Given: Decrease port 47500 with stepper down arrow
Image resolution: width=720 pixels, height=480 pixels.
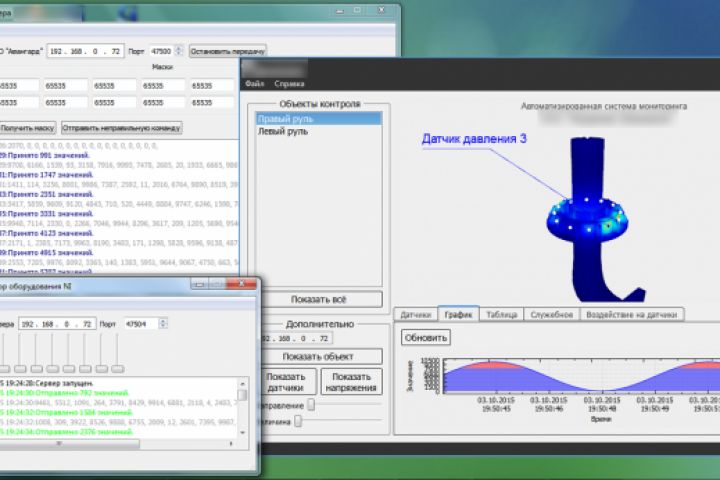Looking at the screenshot, I should click(179, 55).
